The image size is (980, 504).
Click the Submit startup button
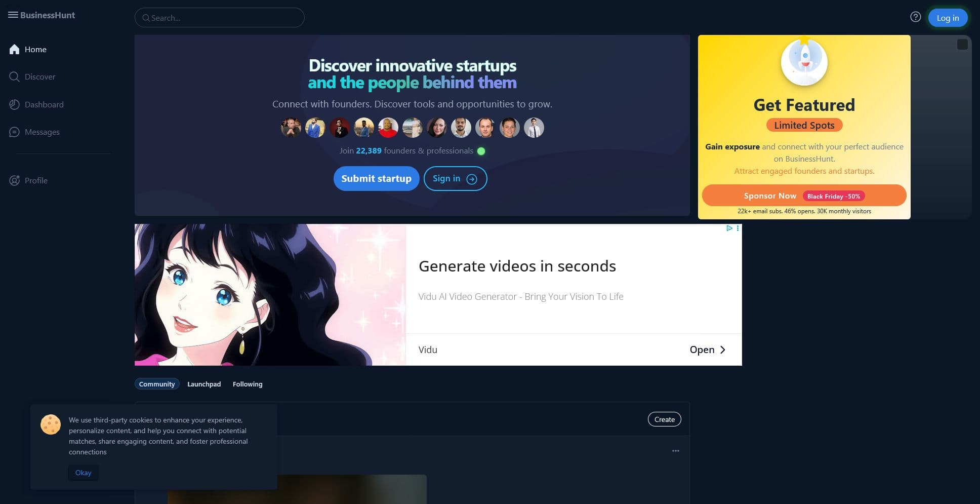point(376,178)
